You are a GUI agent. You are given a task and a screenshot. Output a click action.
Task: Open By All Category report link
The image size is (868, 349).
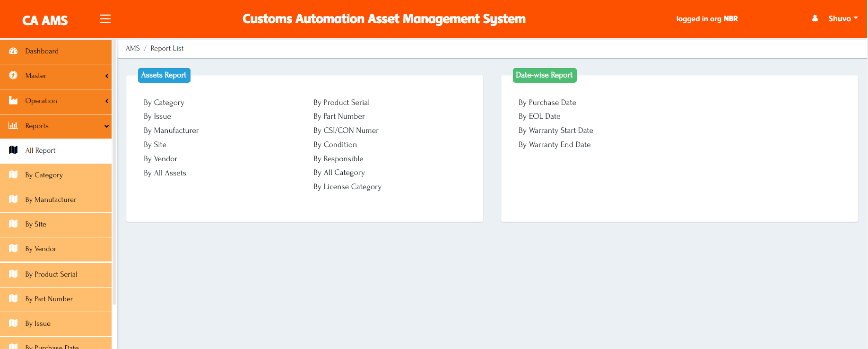pyautogui.click(x=339, y=173)
